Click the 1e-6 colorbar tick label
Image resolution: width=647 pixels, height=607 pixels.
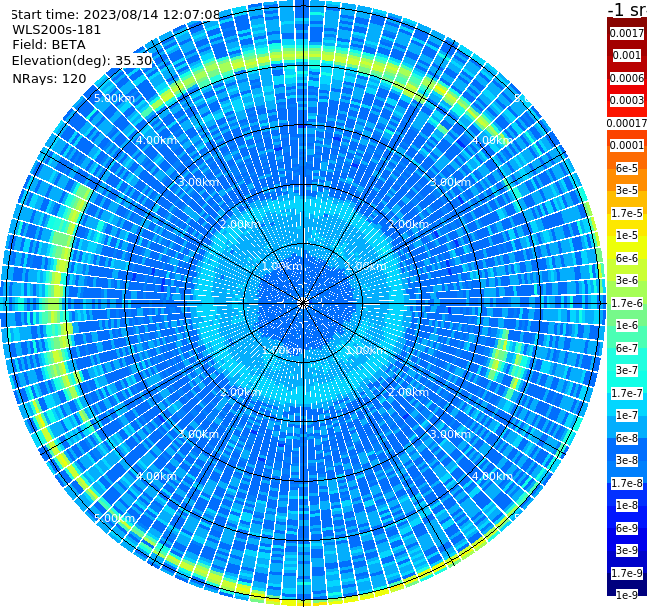coord(627,325)
